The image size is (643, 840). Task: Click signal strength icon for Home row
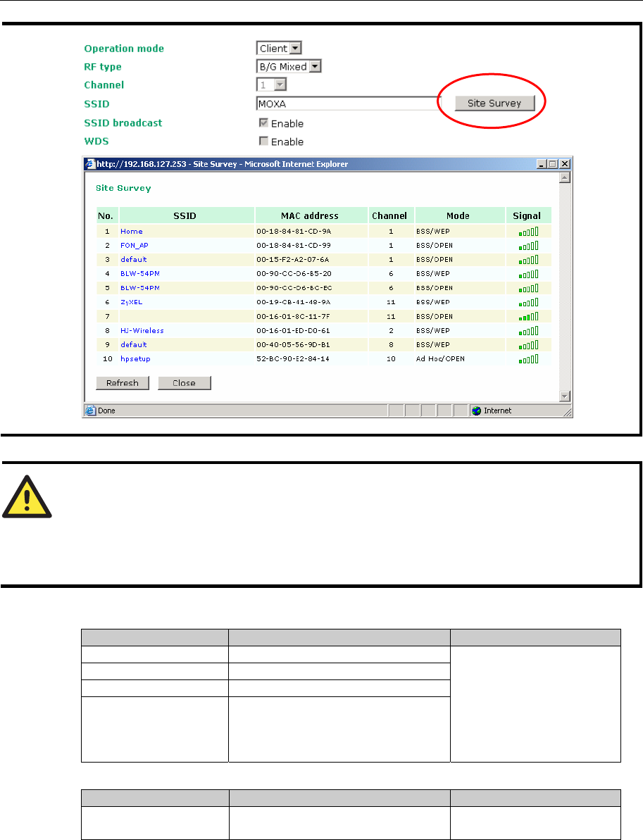pyautogui.click(x=528, y=232)
